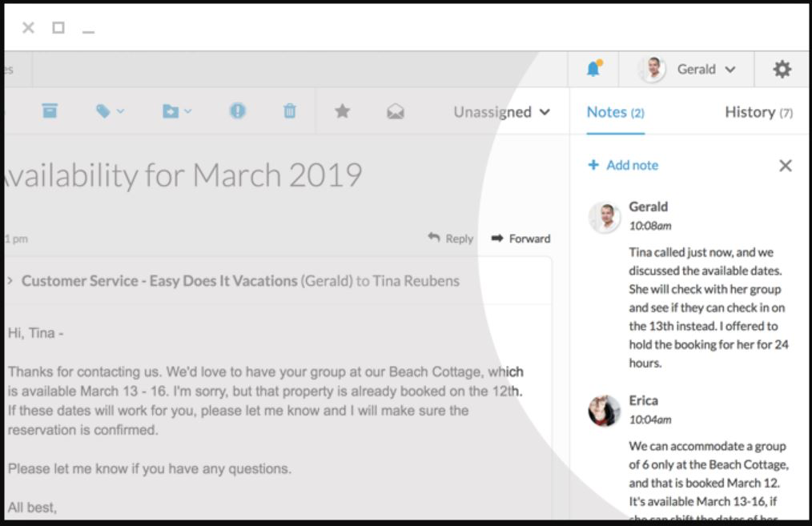Screen dimensions: 812x526
Task: Forward this email message
Action: [x=521, y=238]
